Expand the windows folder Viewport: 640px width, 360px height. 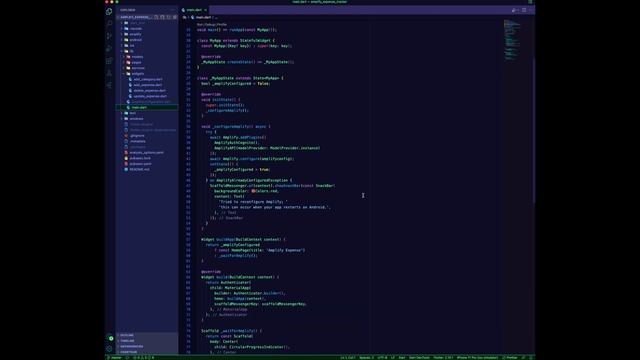tap(136, 119)
